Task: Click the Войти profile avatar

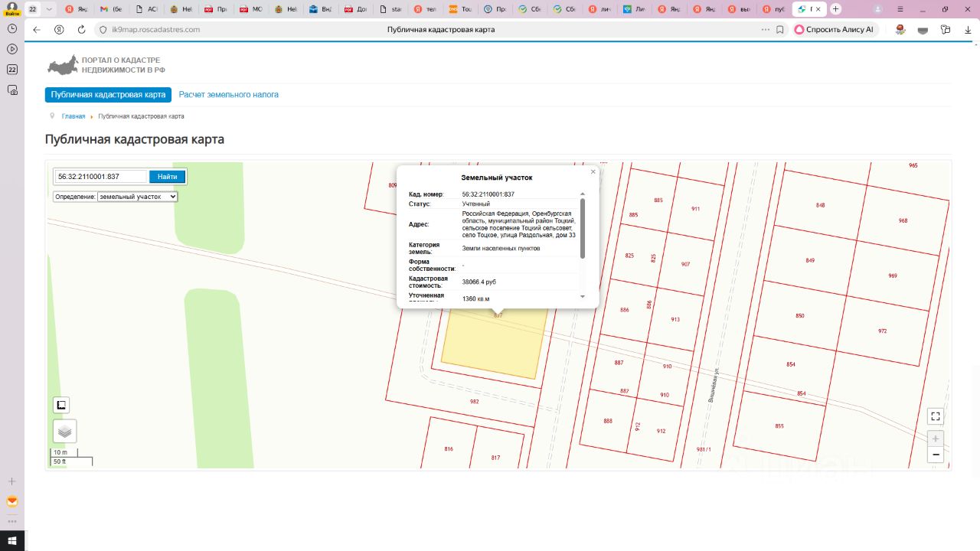Action: point(12,8)
